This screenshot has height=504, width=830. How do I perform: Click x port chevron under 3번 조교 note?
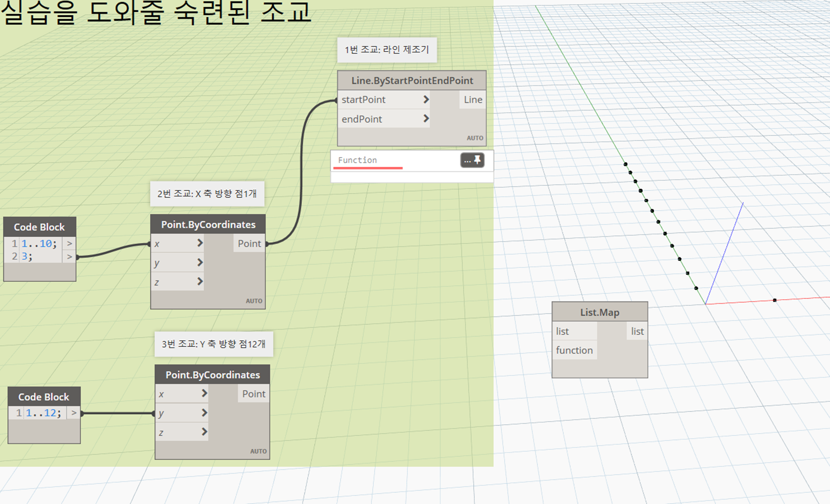coord(204,393)
